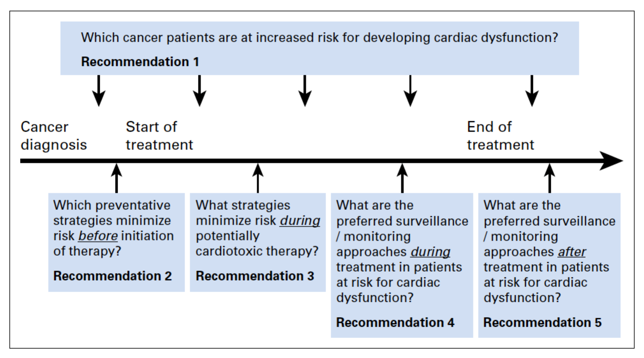Click the "End of treatment" timeline label
This screenshot has width=644, height=358.
[x=500, y=136]
